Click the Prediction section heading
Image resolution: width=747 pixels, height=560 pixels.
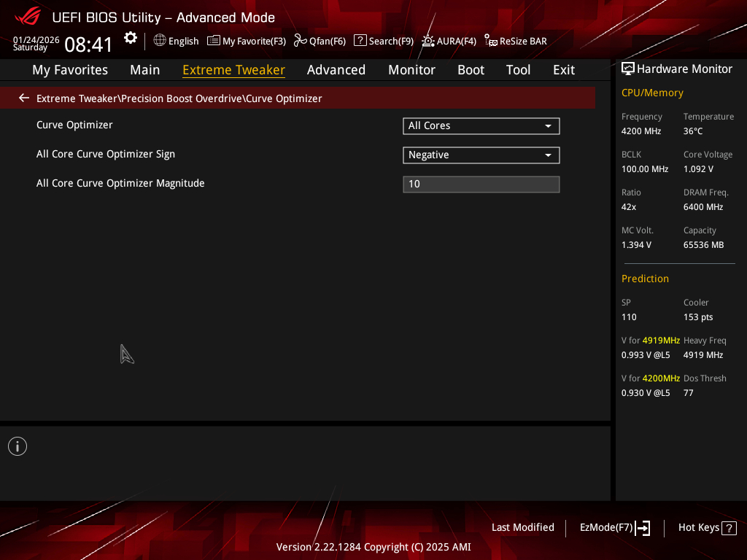pyautogui.click(x=645, y=279)
